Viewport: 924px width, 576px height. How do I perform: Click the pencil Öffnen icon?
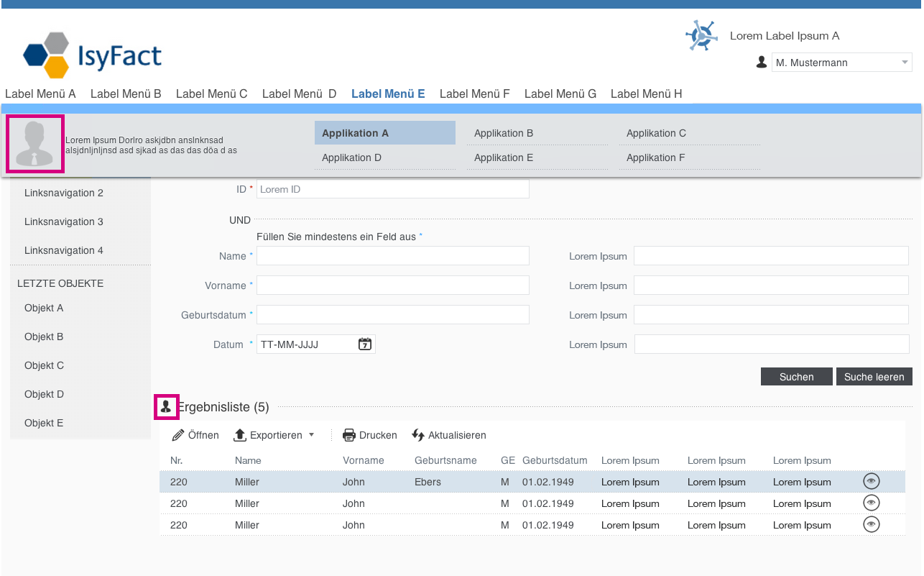pos(178,435)
